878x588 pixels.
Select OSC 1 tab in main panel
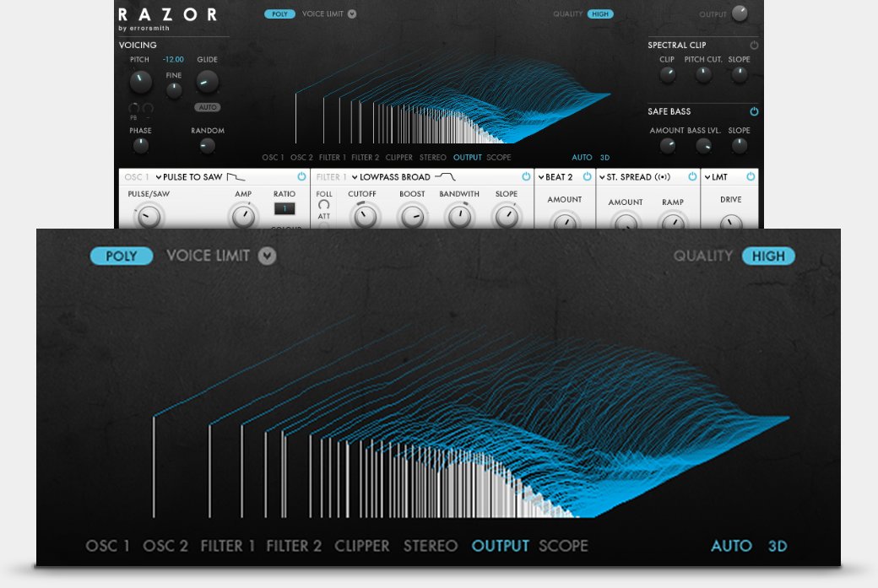[x=273, y=158]
